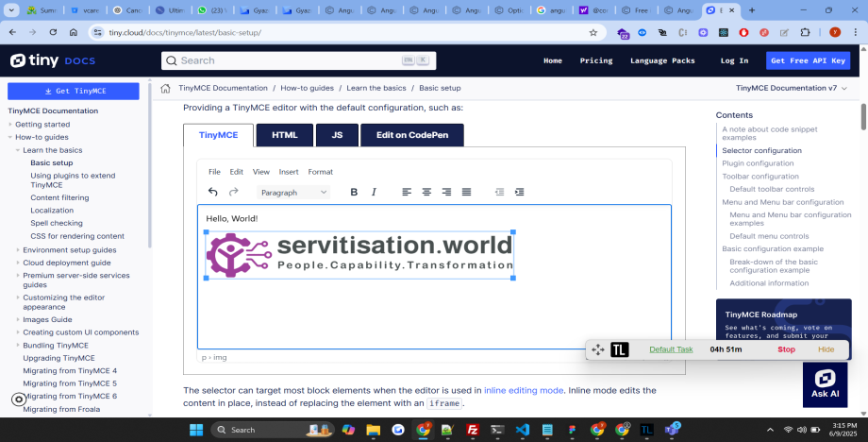Toggle justify text alignment

coord(466,192)
